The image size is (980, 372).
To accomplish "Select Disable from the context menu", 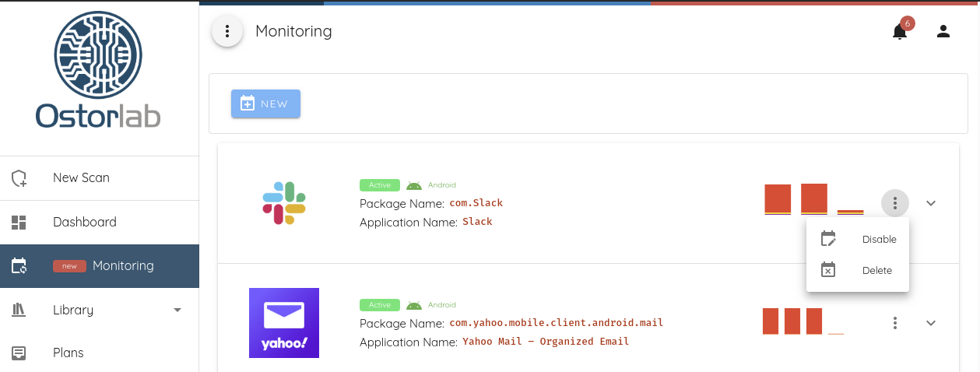I will tap(858, 239).
